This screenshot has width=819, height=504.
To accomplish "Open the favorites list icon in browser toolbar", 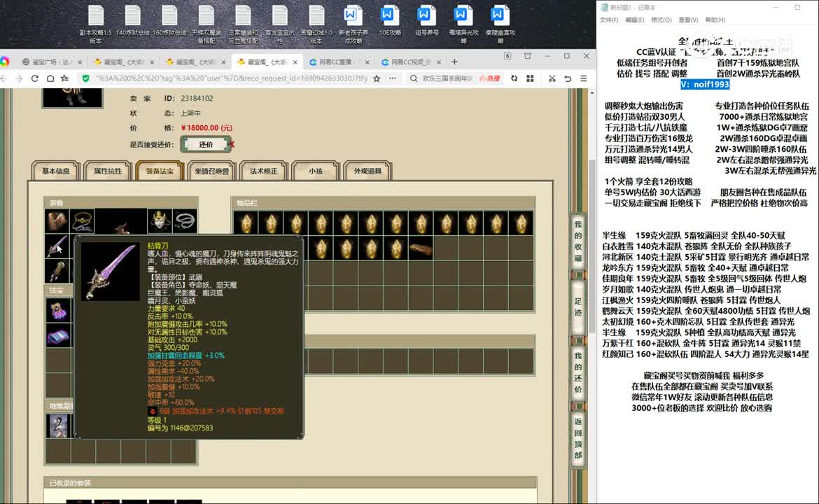I will click(65, 78).
